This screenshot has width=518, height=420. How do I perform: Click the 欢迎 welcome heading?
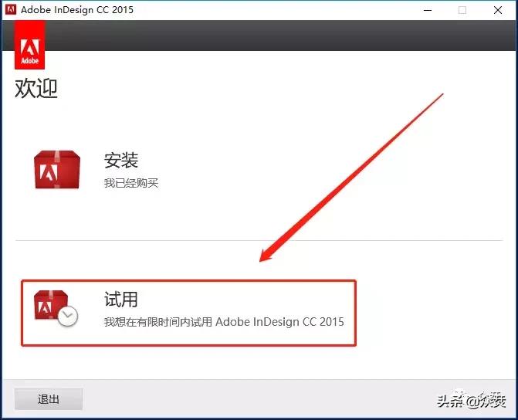coord(36,89)
